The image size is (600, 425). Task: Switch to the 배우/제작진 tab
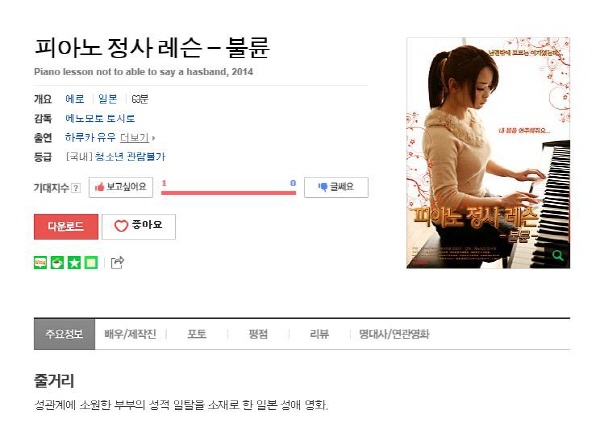coord(130,334)
